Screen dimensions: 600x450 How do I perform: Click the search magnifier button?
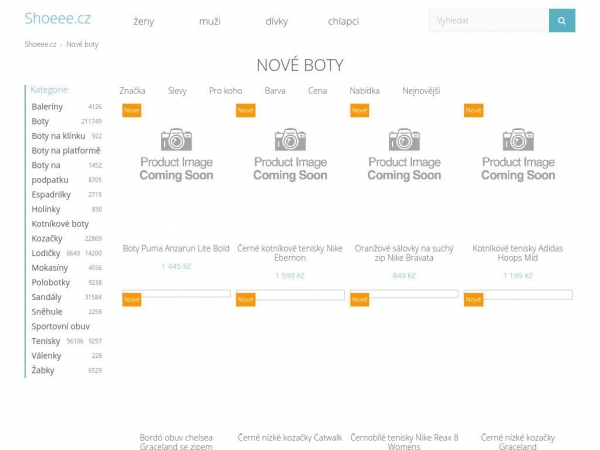click(562, 20)
